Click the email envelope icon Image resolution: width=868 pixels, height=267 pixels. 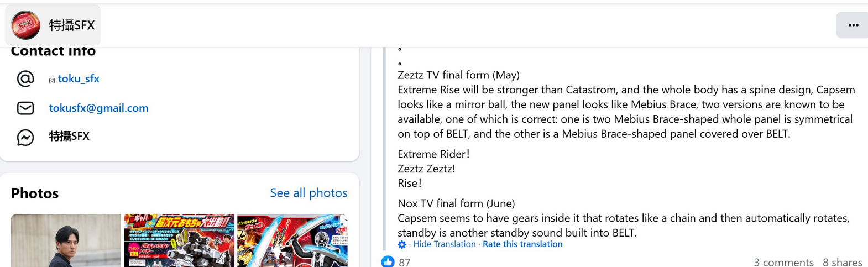25,108
